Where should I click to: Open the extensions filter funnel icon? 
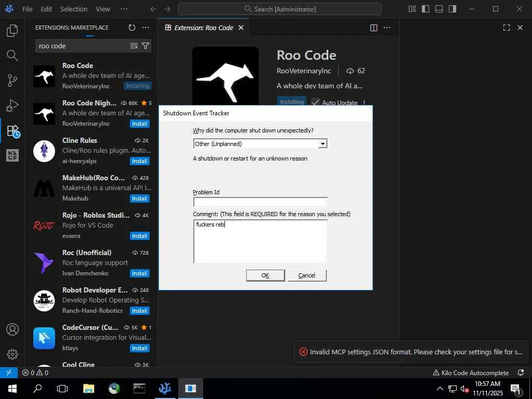(x=145, y=46)
